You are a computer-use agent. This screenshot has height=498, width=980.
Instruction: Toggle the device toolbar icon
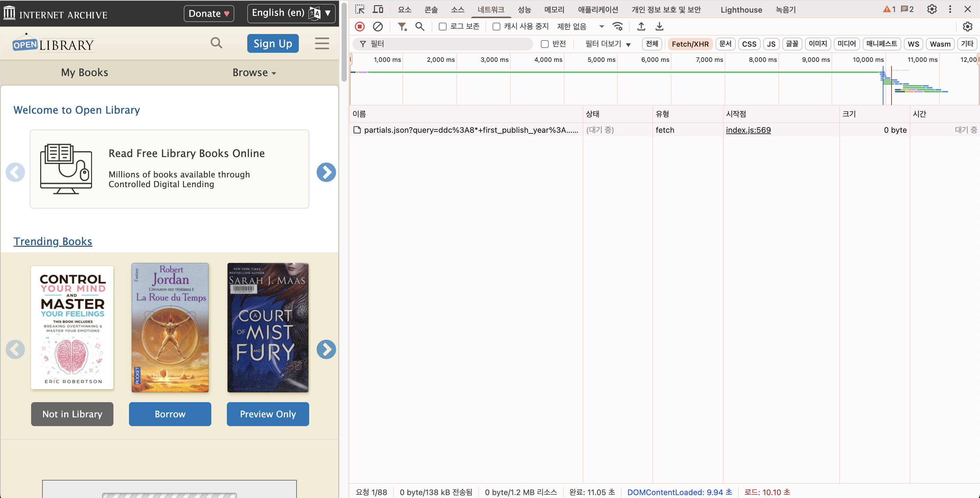378,9
